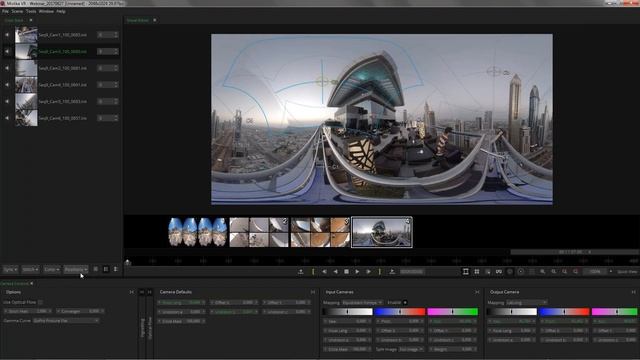Open the Sync dropdown button
This screenshot has width=640, height=360.
pos(10,270)
